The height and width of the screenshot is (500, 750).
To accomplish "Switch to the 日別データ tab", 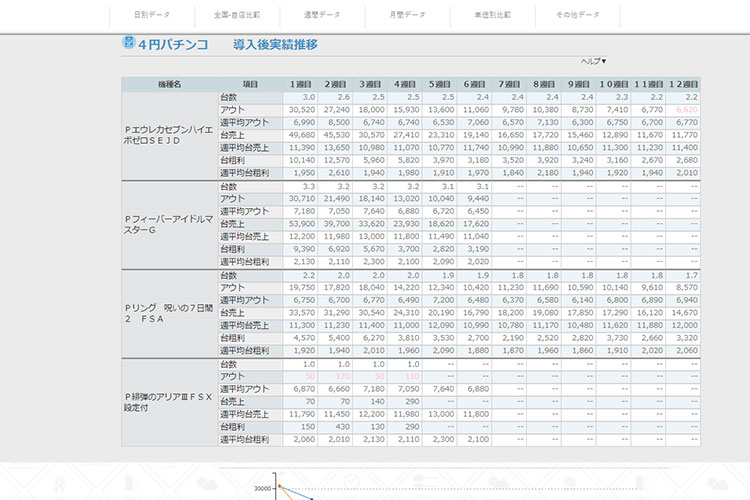I will pos(152,15).
